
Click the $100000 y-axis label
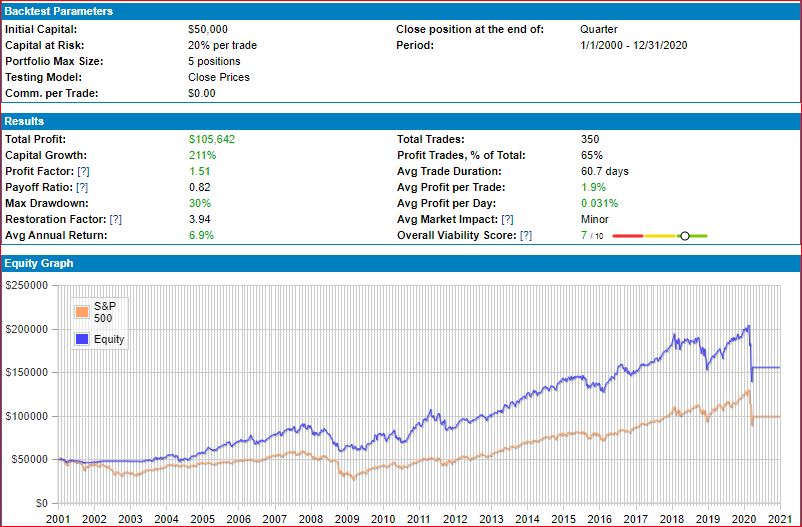click(27, 416)
